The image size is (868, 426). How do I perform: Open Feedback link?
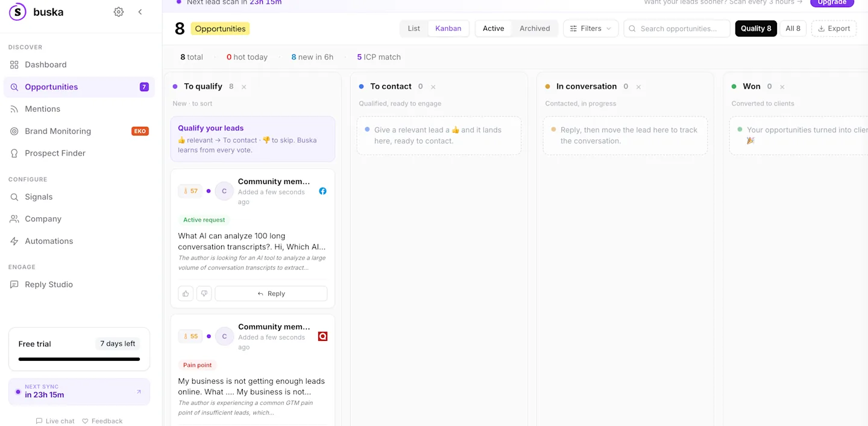click(x=102, y=421)
